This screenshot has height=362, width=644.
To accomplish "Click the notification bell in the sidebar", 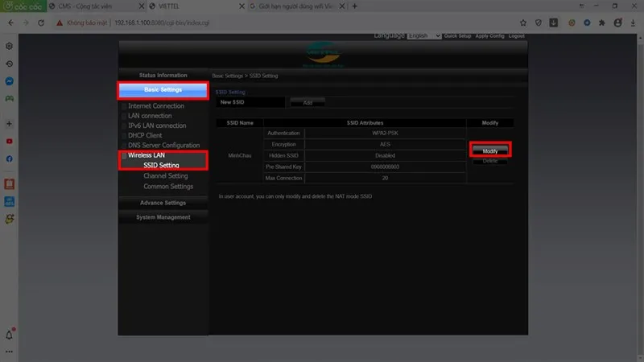I will click(10, 335).
